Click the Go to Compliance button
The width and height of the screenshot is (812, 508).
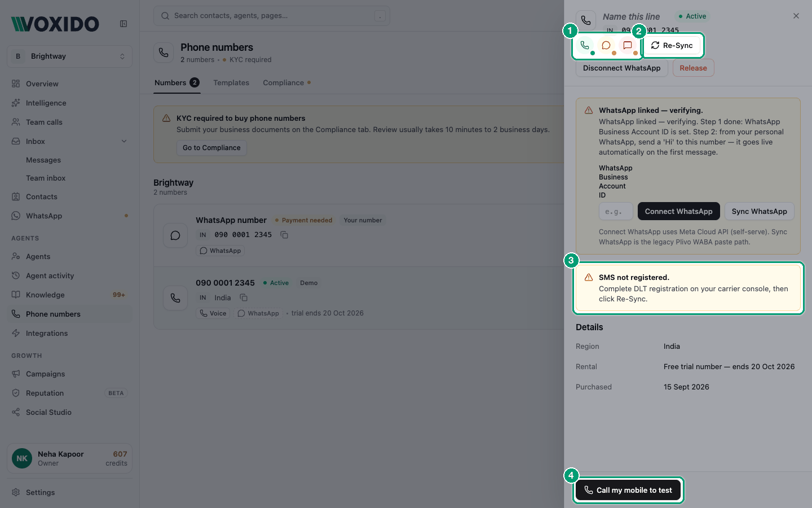click(211, 148)
